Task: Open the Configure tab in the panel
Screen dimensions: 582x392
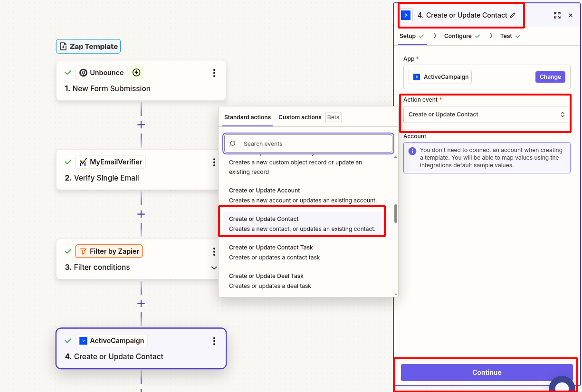Action: click(x=458, y=36)
